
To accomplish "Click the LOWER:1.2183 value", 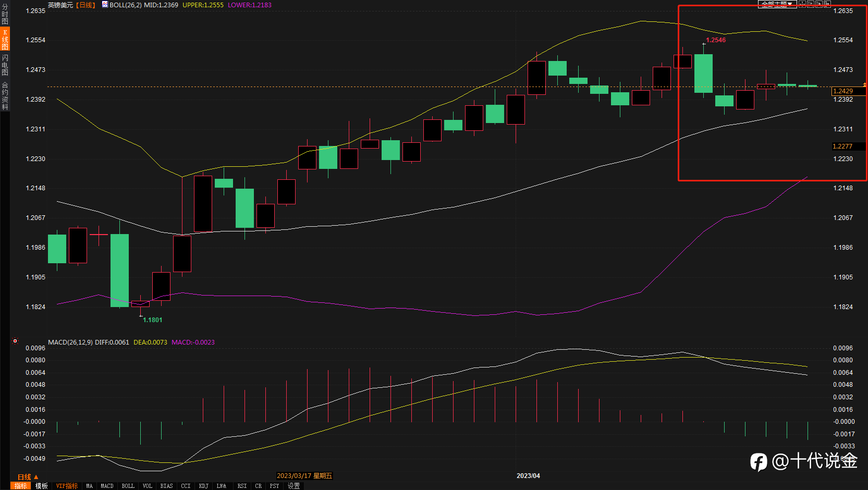I will click(250, 5).
